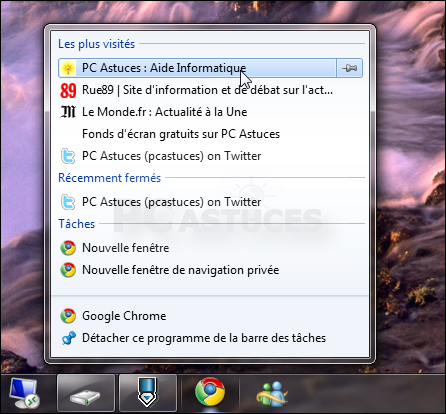This screenshot has width=446, height=414.
Task: Open Remote Desktop icon in the taskbar
Action: coord(25,393)
